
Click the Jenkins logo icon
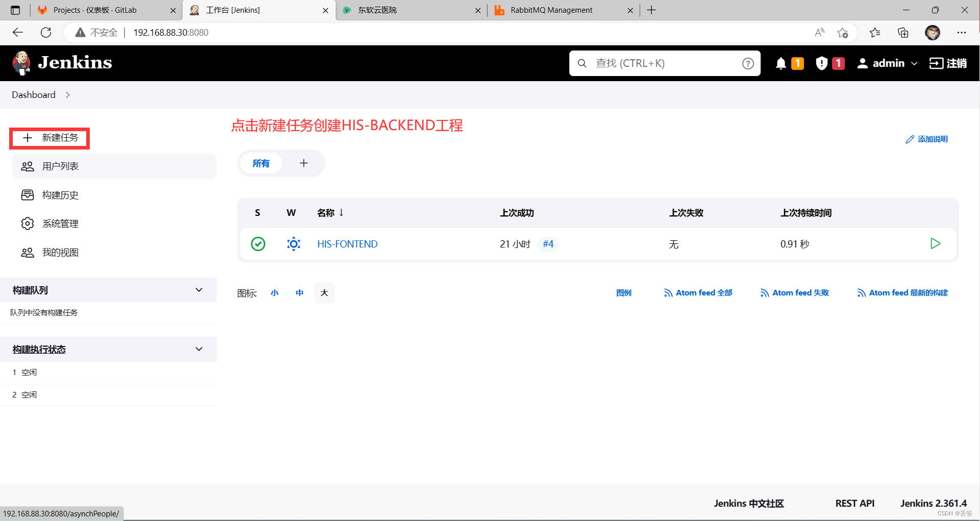click(21, 63)
